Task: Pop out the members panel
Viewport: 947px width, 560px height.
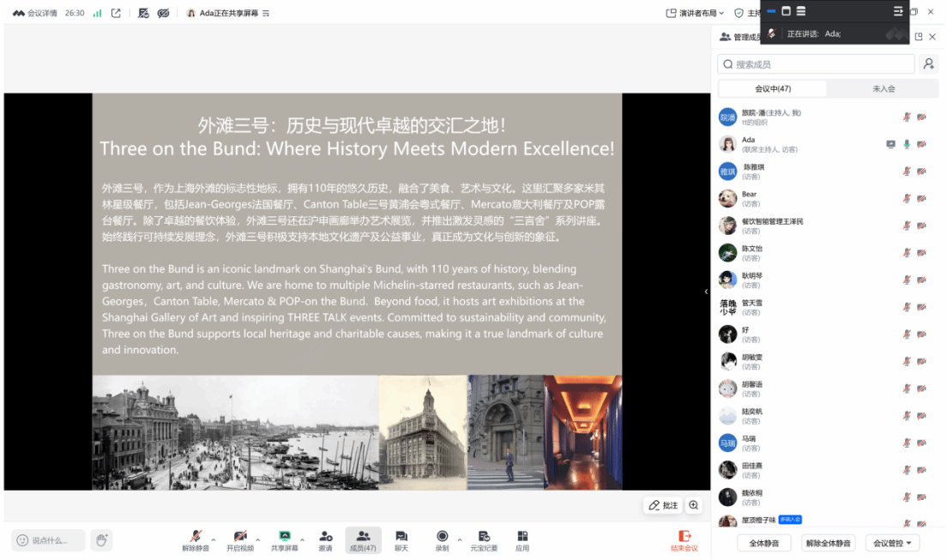Action: pyautogui.click(x=919, y=37)
